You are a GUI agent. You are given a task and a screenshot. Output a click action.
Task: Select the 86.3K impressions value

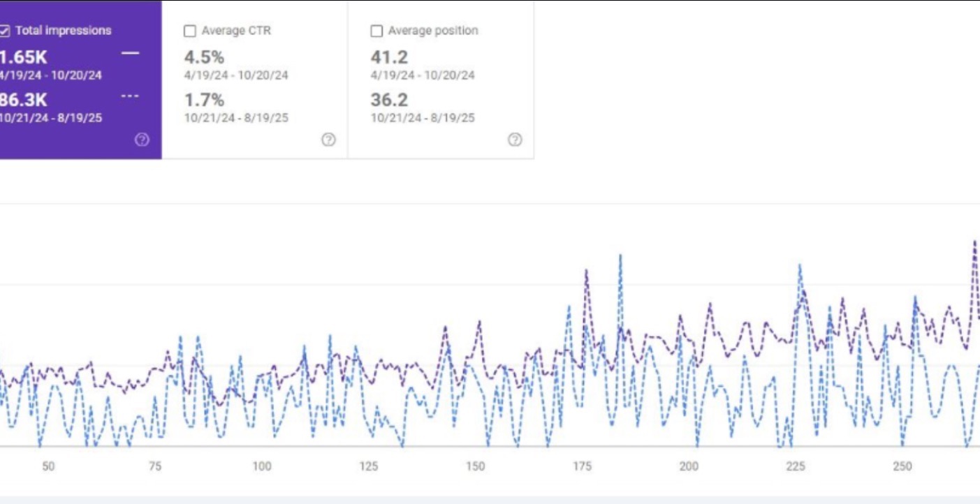tap(23, 100)
